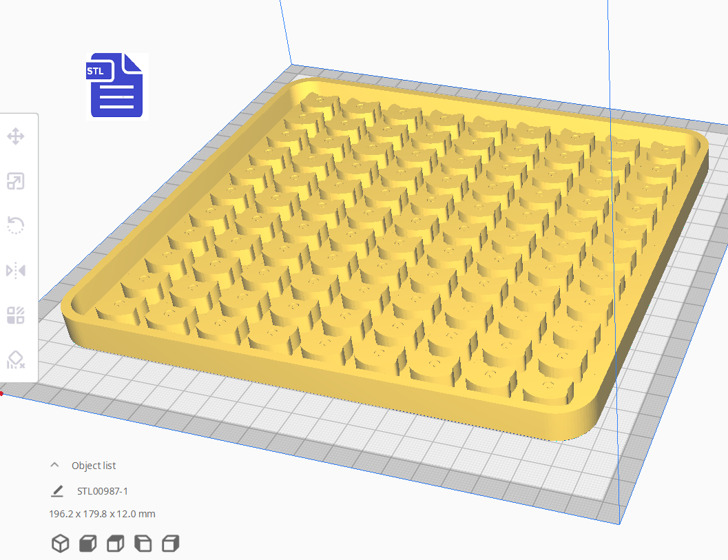Select the Mirror tool

point(17,270)
